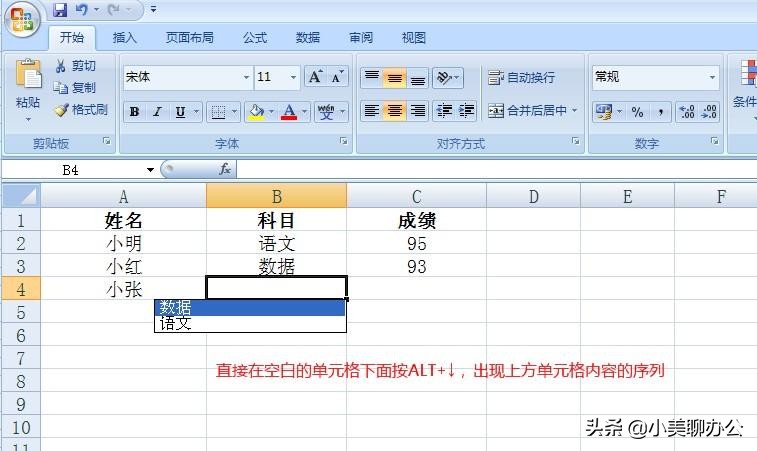Apply comma style
This screenshot has width=757, height=451.
pyautogui.click(x=660, y=112)
